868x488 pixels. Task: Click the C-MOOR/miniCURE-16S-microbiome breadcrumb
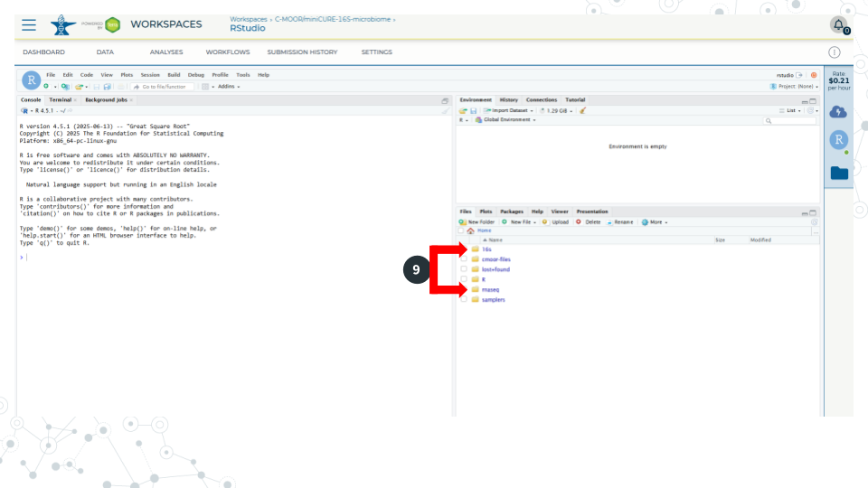(333, 19)
